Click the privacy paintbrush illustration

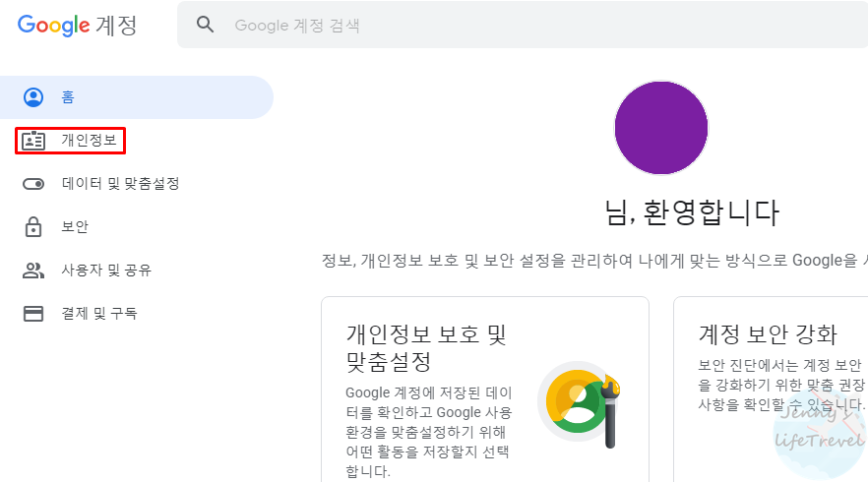580,404
